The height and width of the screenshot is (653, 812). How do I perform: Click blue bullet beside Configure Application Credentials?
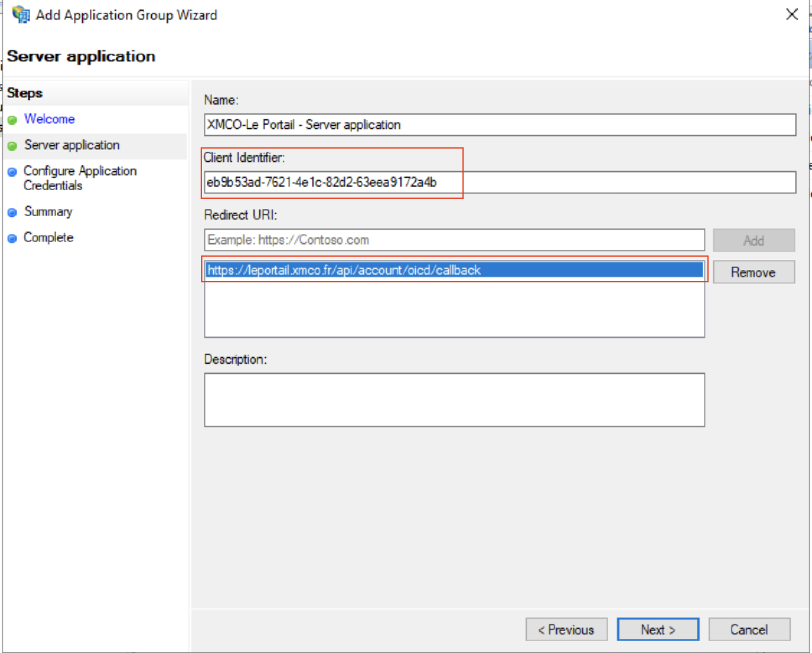pyautogui.click(x=13, y=172)
